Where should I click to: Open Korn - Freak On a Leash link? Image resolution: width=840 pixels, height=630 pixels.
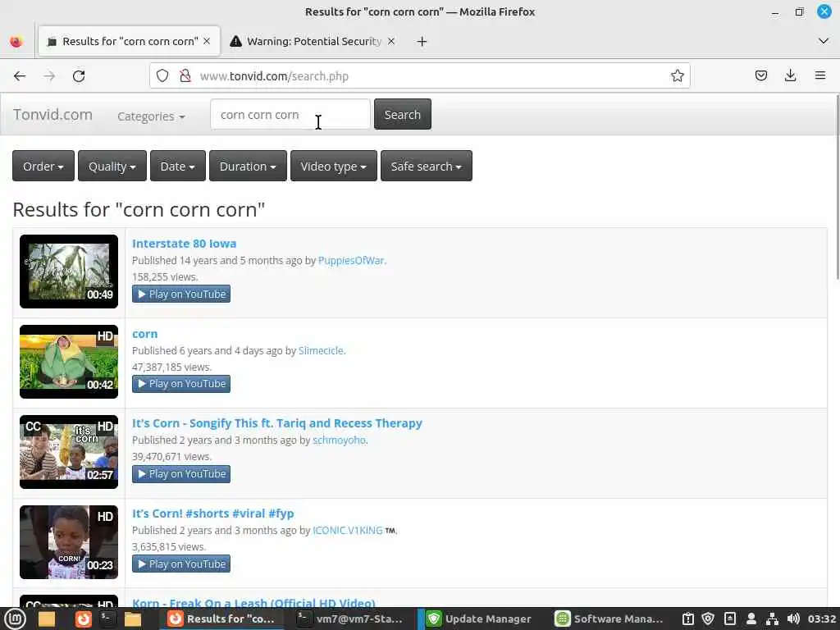click(253, 603)
